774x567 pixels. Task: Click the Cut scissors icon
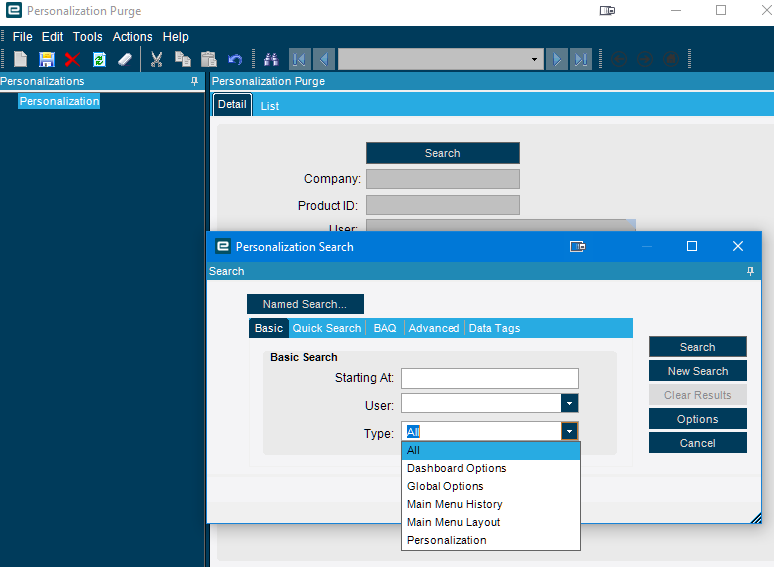pos(156,59)
